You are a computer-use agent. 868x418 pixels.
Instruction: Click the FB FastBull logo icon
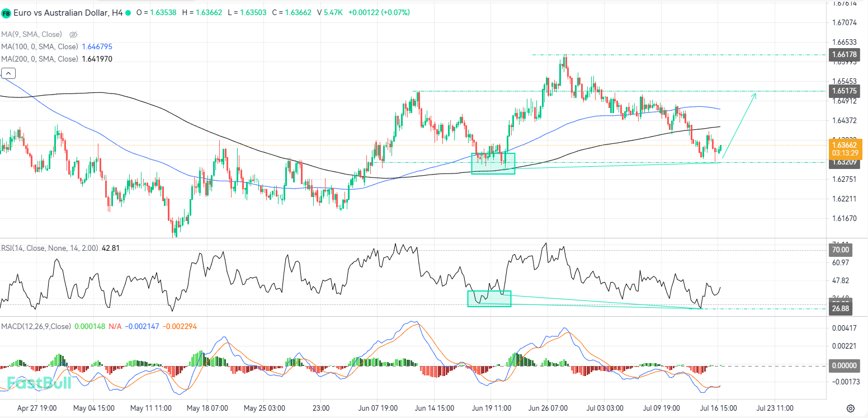6,12
